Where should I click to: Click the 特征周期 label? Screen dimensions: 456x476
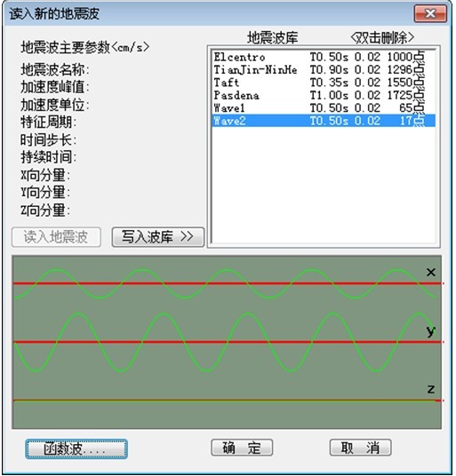[x=48, y=123]
